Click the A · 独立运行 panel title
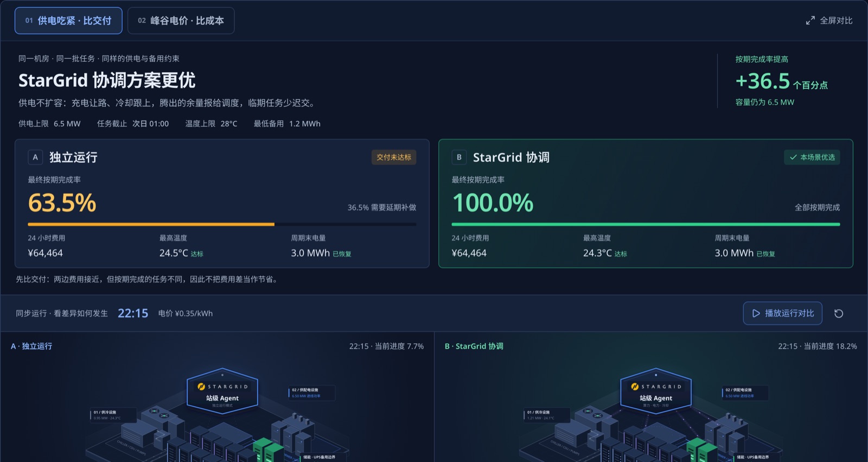 (31, 346)
